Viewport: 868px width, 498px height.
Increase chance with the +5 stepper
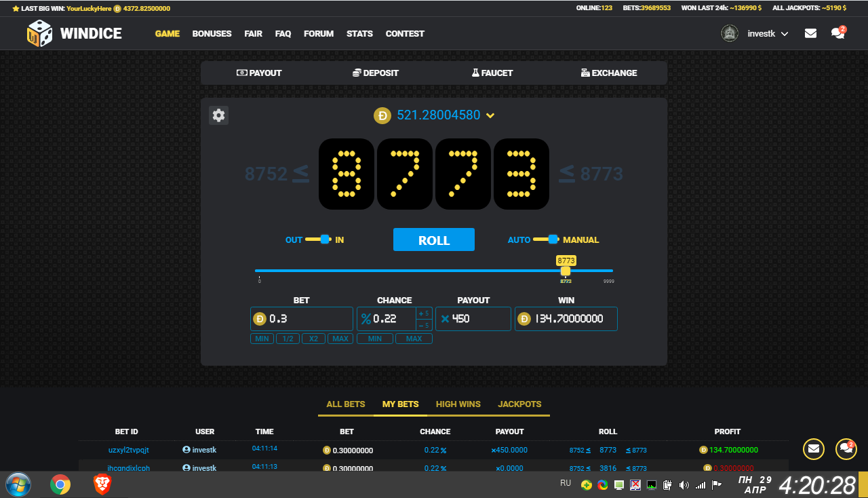click(424, 313)
